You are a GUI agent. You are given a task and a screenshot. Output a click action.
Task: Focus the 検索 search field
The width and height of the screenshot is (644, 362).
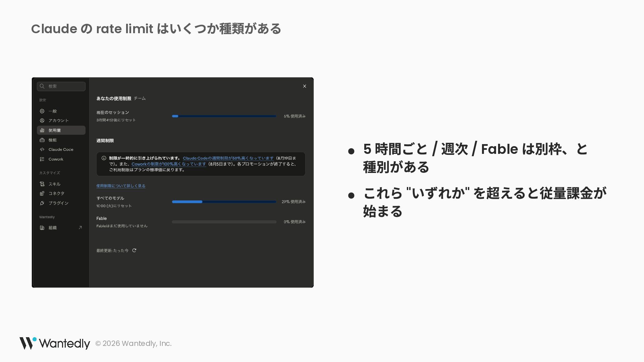pos(61,86)
